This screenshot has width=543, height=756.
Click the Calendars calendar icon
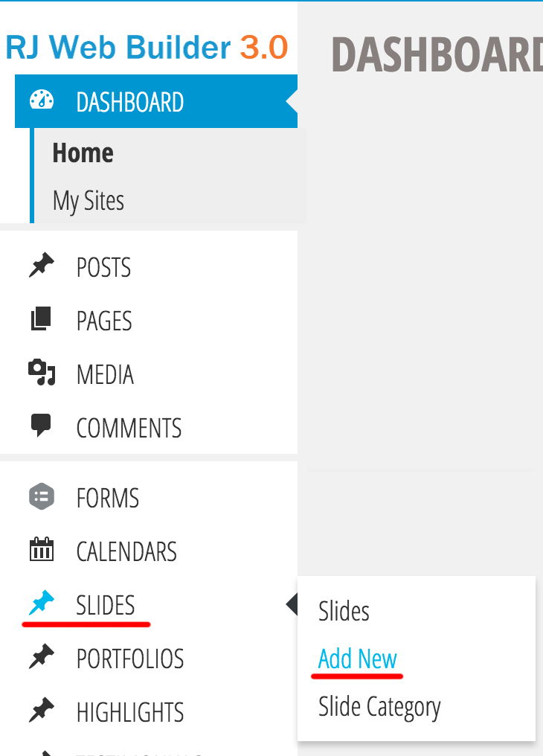click(42, 551)
